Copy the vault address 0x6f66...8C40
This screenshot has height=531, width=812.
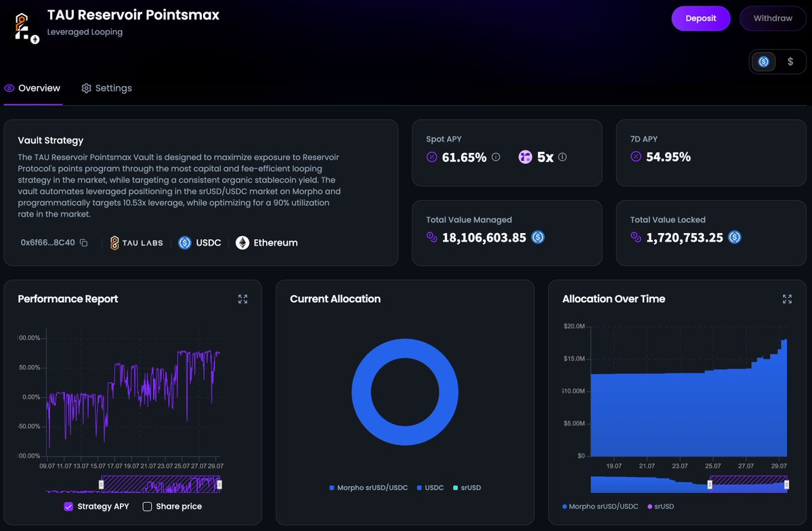83,242
